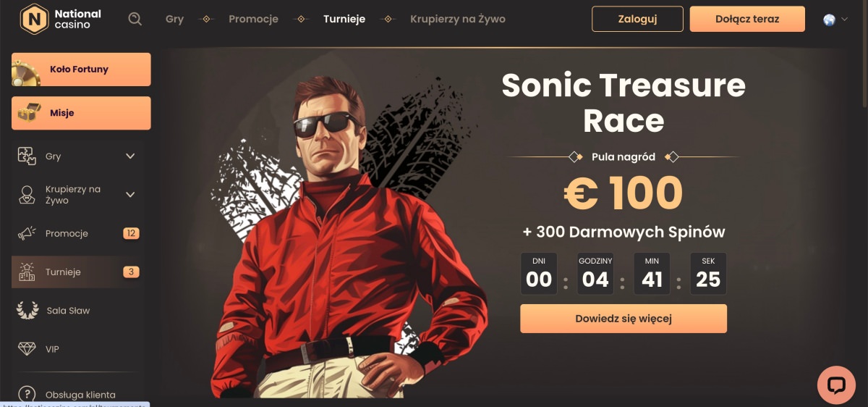Click Dowiedz się więcej tournament button
The height and width of the screenshot is (407, 868).
click(x=624, y=319)
